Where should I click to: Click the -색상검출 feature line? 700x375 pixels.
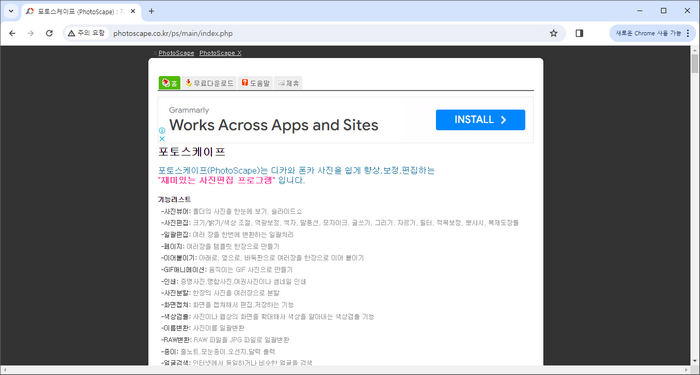pos(267,317)
